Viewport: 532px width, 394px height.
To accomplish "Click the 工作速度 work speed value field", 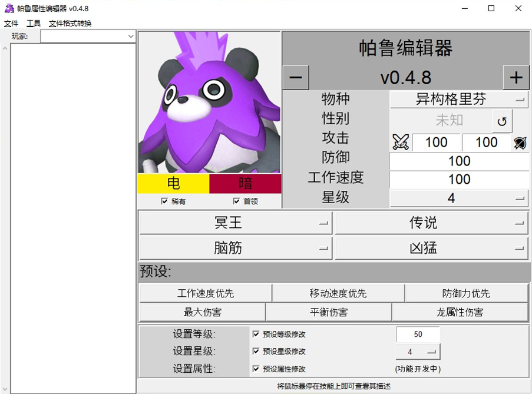I will (x=459, y=180).
